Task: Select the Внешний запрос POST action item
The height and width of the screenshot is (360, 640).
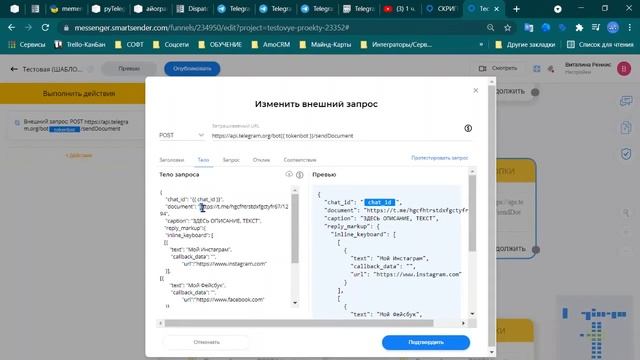Action: point(76,125)
